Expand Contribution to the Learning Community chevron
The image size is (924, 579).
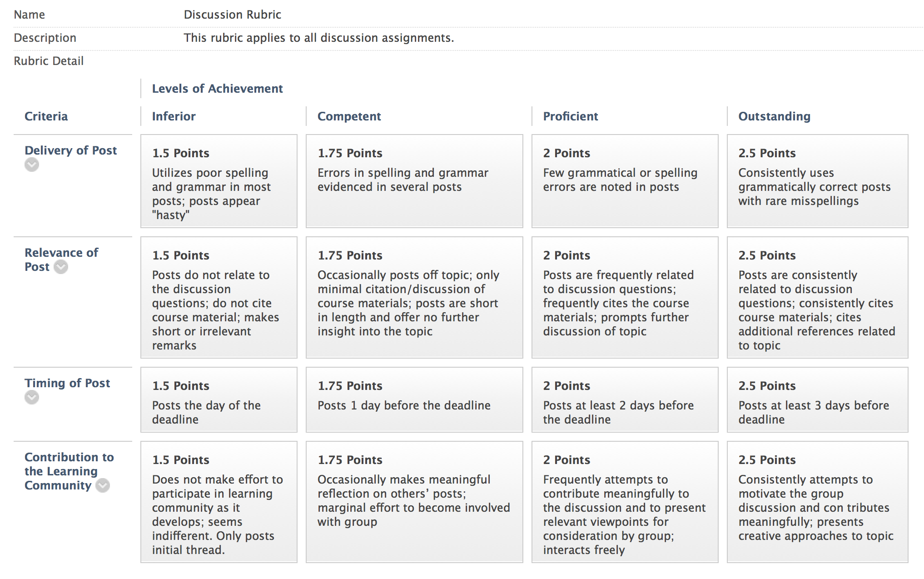103,485
